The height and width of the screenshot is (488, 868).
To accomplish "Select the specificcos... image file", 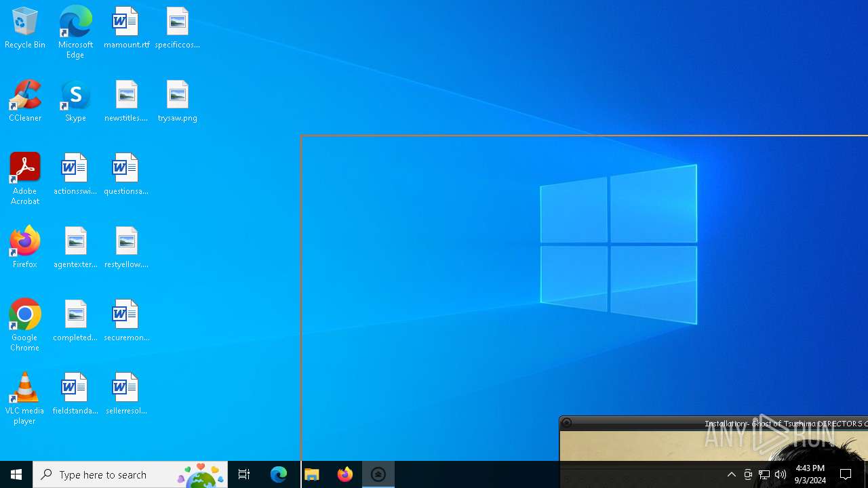I will click(x=177, y=28).
